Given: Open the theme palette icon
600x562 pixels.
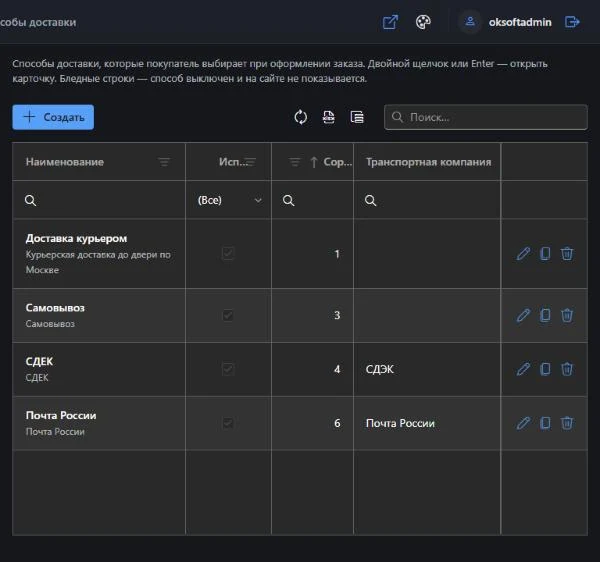Looking at the screenshot, I should click(423, 22).
